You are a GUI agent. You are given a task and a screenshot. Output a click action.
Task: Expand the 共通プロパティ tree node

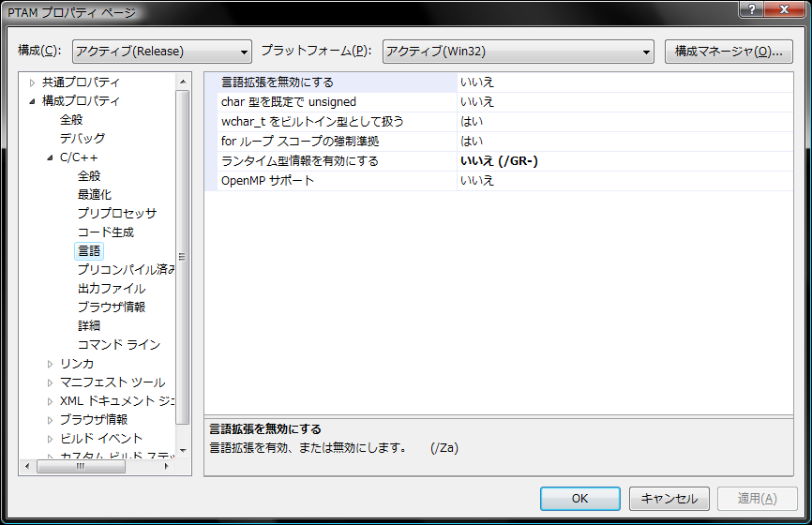(x=33, y=82)
